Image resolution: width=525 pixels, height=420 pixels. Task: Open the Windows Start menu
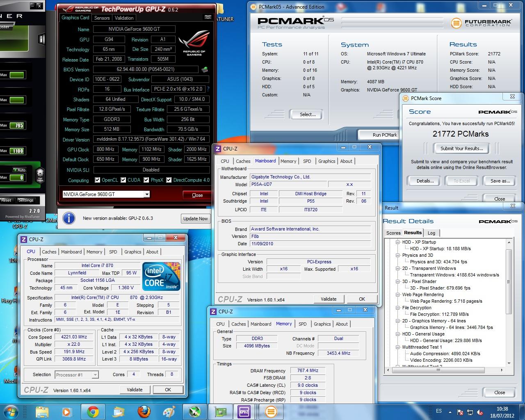click(x=11, y=411)
